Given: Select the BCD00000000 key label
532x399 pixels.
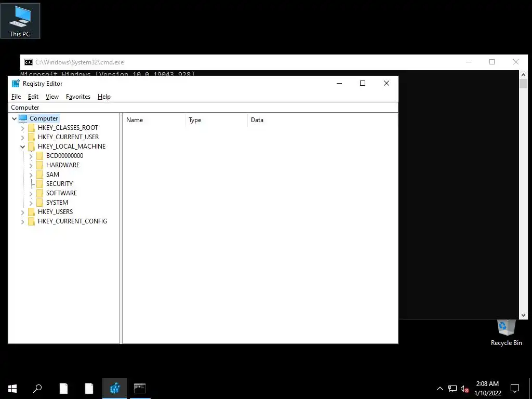Looking at the screenshot, I should [64, 156].
